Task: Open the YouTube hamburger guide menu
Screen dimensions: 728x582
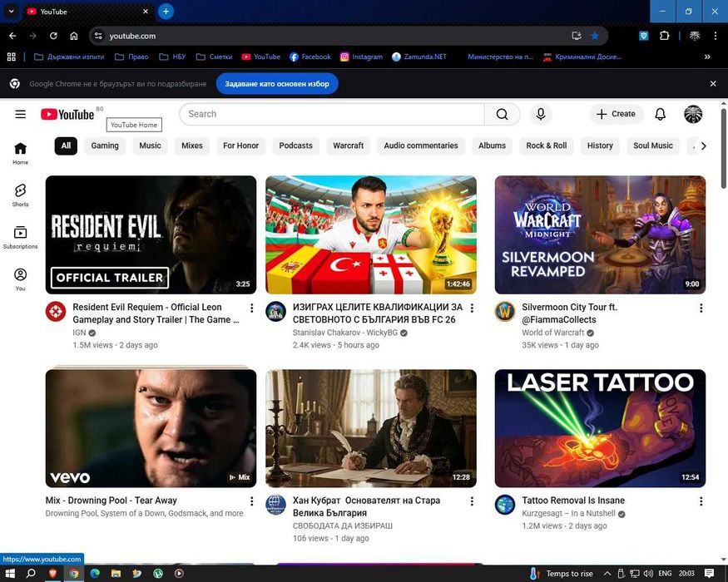Action: click(x=20, y=115)
